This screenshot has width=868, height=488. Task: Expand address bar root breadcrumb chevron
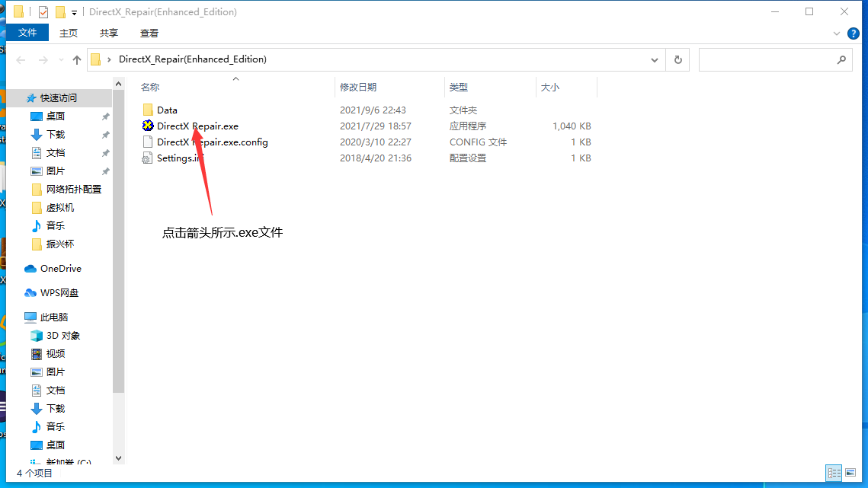(109, 59)
